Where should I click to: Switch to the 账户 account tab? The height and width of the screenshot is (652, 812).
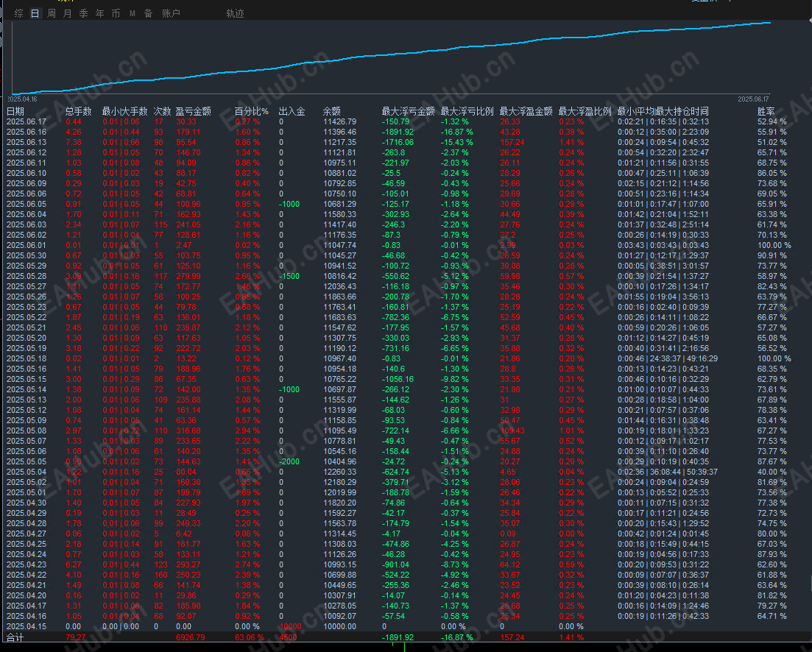[171, 13]
